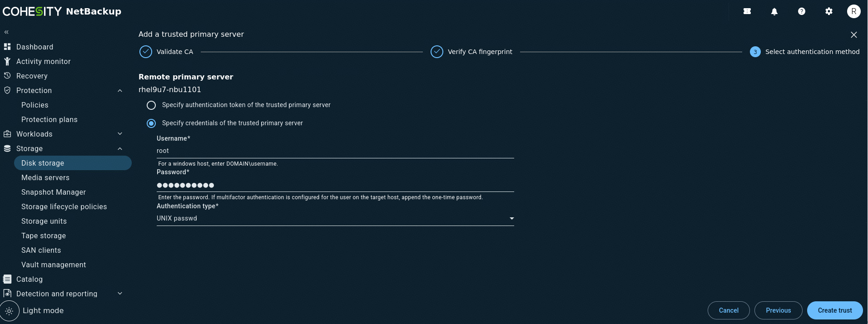Screen dimensions: 868x324
Task: Click the multifactor authentication hint text
Action: [x=320, y=197]
